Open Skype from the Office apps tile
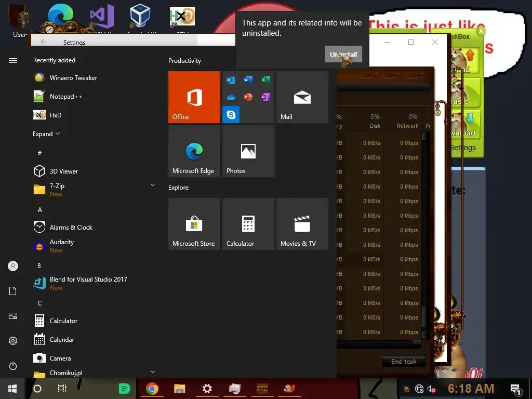This screenshot has width=532, height=399. [231, 115]
